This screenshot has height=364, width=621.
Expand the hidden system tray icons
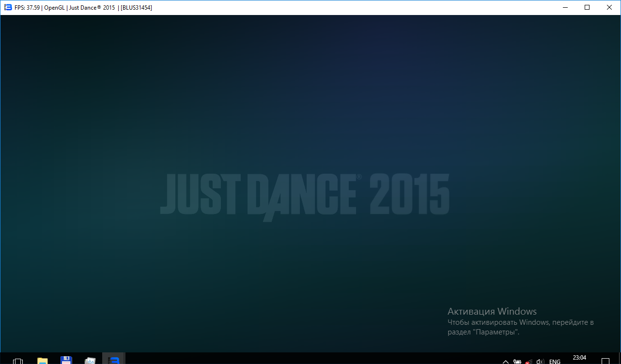pyautogui.click(x=506, y=362)
